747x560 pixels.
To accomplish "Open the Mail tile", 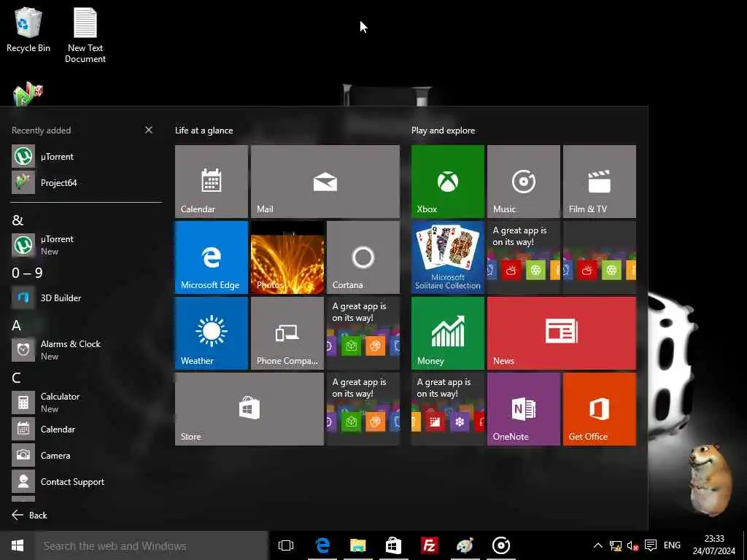I will tap(325, 182).
